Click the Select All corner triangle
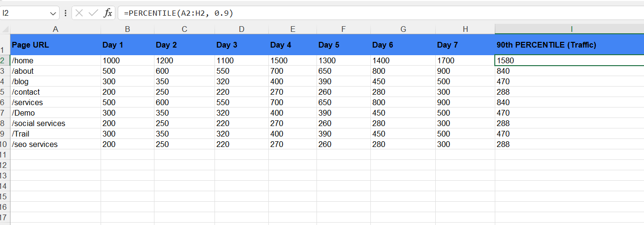This screenshot has width=644, height=225. 5,29
